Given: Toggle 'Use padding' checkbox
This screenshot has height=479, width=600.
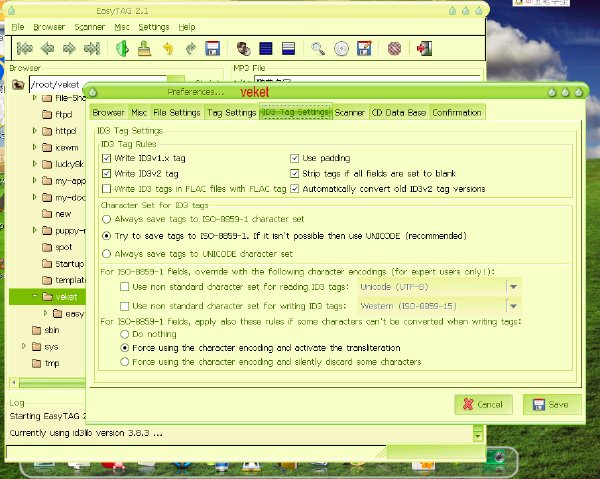Looking at the screenshot, I should pos(294,158).
